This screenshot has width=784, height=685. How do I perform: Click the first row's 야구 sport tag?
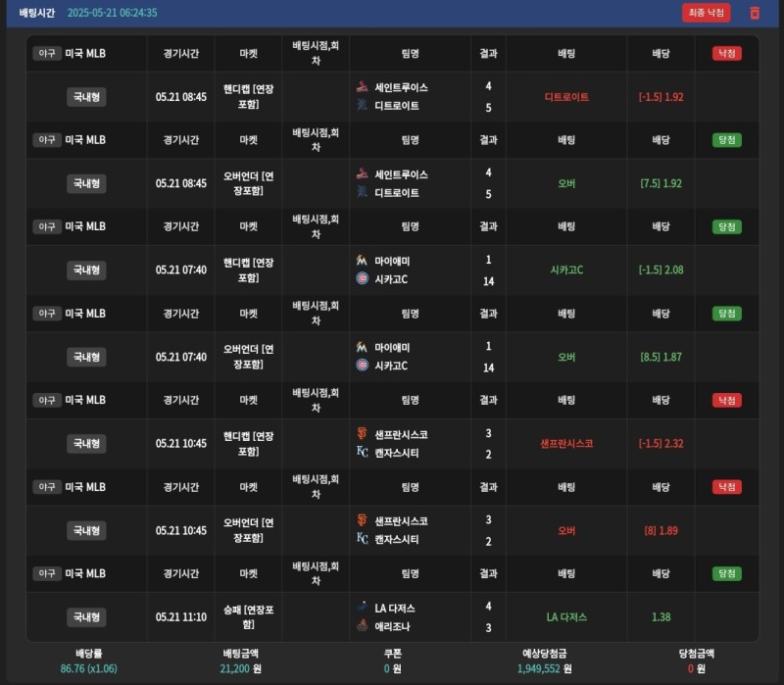tap(46, 54)
